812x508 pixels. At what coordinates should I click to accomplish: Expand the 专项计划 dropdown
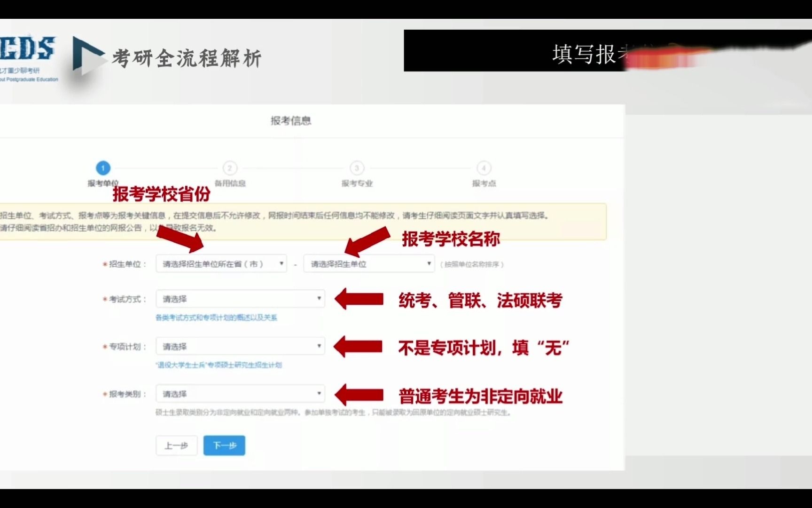[x=240, y=347]
